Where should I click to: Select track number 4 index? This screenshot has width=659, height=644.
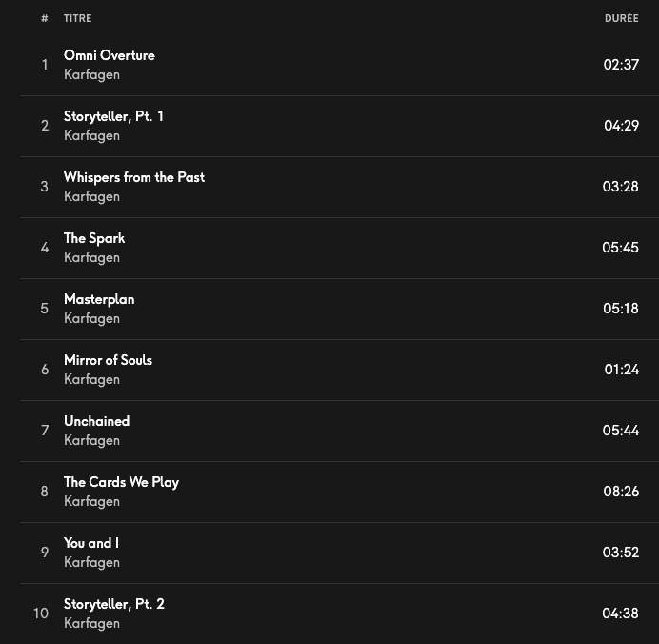click(44, 248)
